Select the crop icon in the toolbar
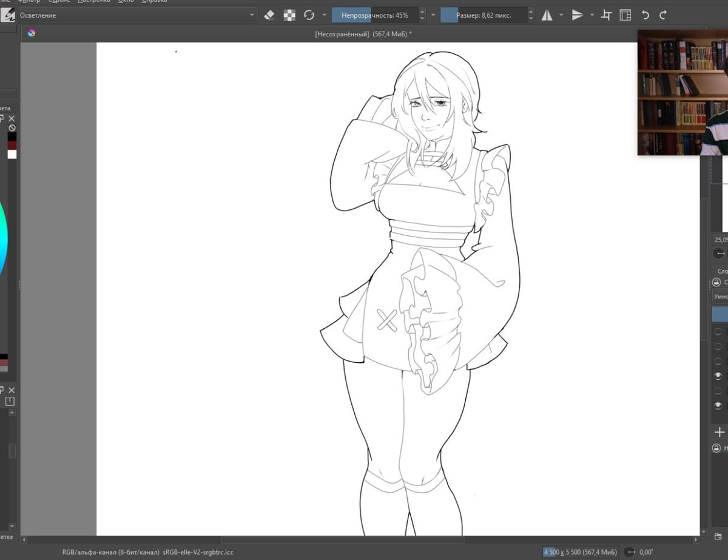 (x=606, y=15)
